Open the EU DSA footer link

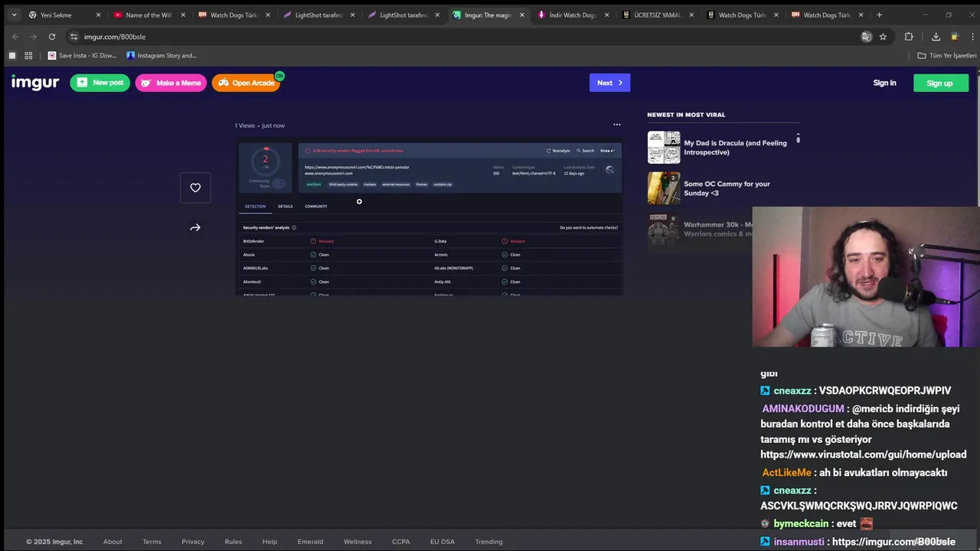click(443, 542)
